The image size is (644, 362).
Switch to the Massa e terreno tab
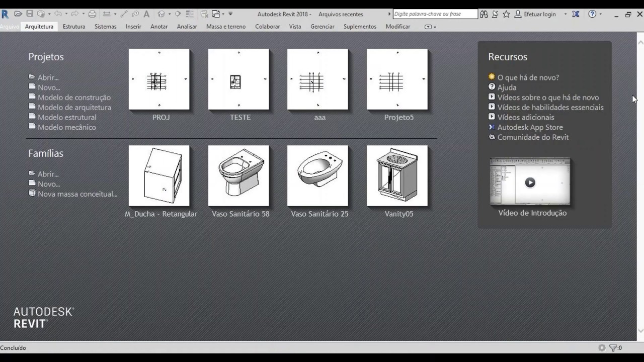click(x=226, y=27)
